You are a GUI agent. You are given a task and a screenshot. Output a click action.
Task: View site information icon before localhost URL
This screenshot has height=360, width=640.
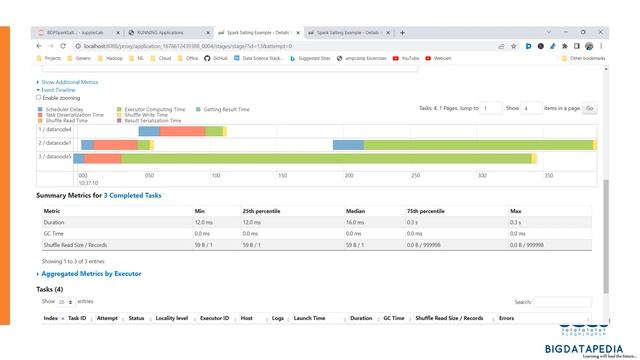tap(78, 46)
